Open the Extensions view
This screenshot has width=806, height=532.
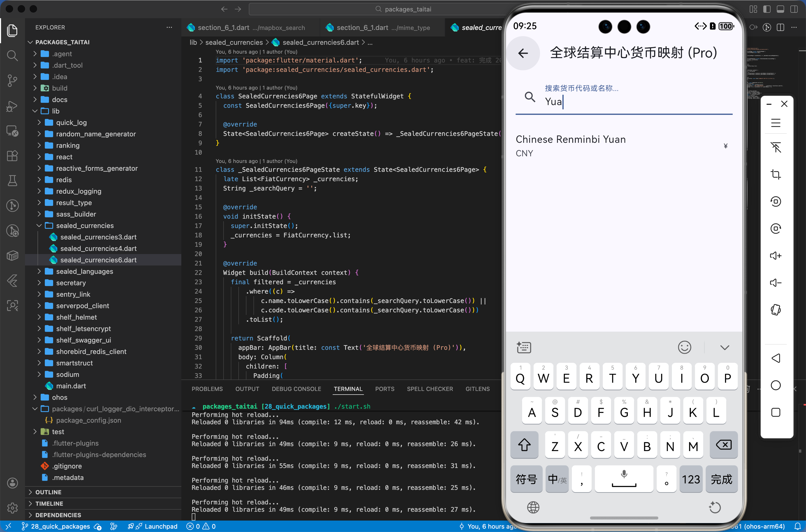[x=12, y=156]
